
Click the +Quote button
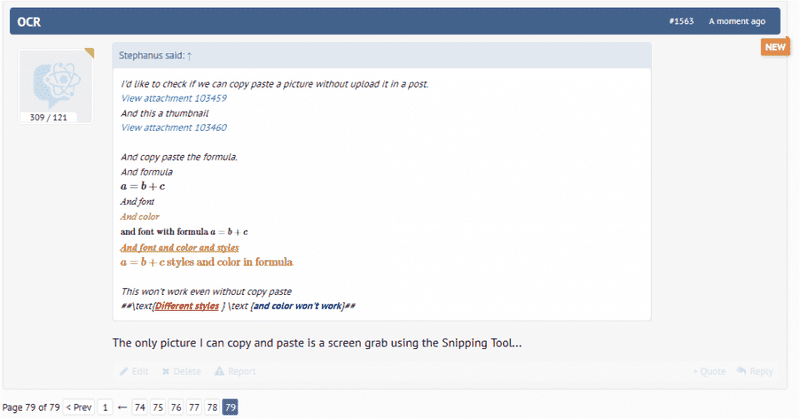coord(709,372)
